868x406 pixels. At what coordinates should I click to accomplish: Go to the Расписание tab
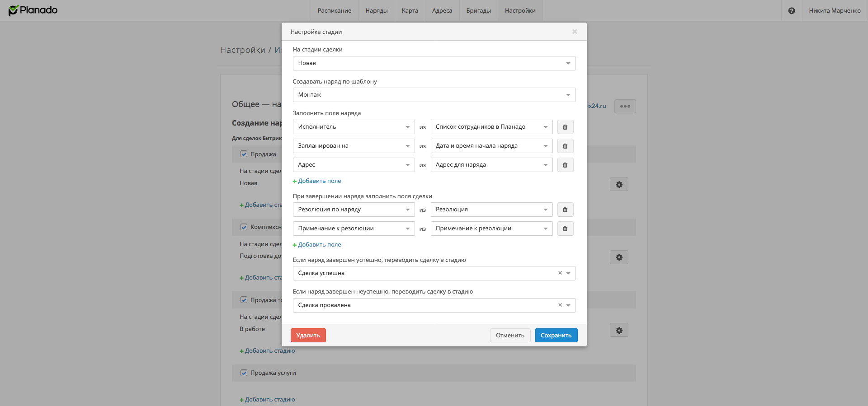pyautogui.click(x=334, y=10)
